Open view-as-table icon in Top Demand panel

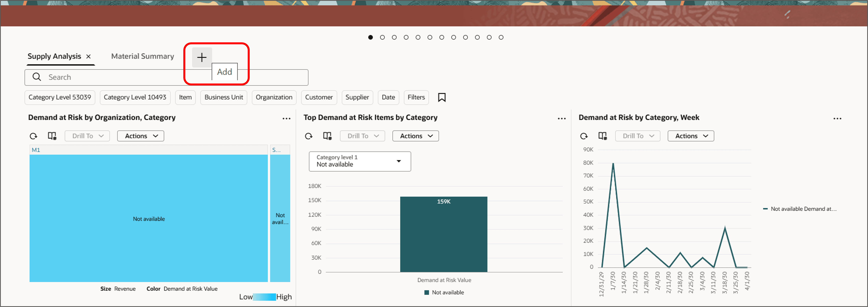[x=327, y=136]
